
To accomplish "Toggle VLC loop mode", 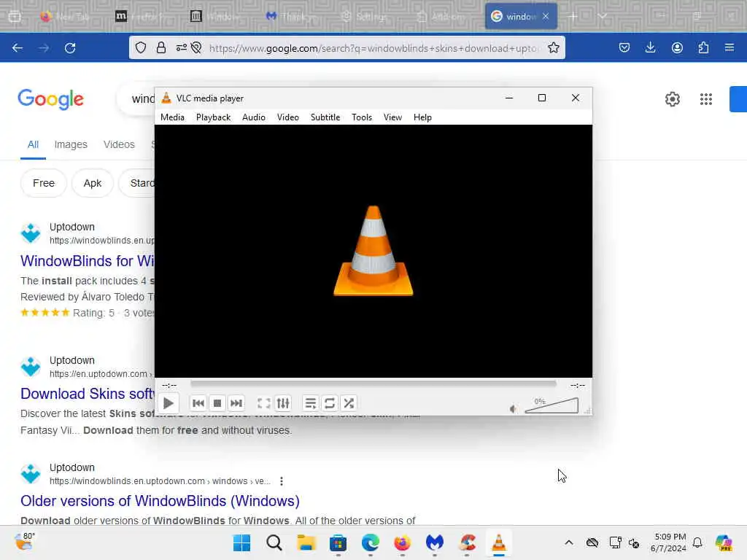I will (329, 403).
